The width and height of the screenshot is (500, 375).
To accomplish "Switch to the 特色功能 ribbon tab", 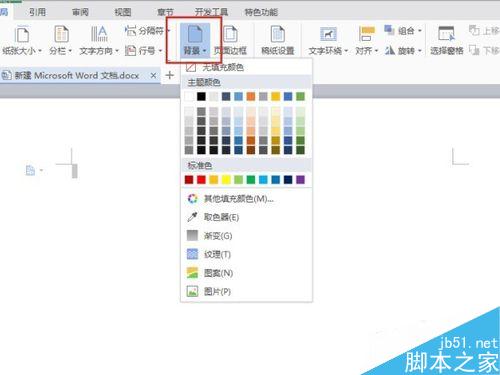I will coord(261,12).
